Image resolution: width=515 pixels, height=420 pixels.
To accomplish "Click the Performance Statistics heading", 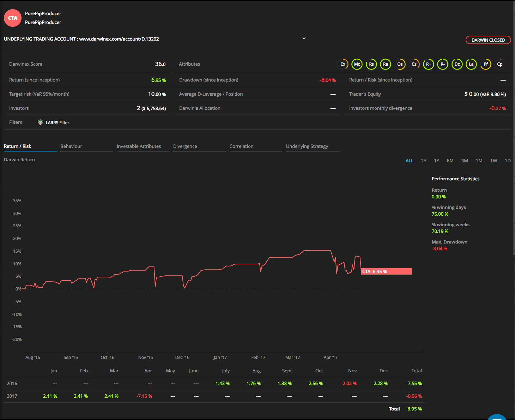I will point(455,179).
